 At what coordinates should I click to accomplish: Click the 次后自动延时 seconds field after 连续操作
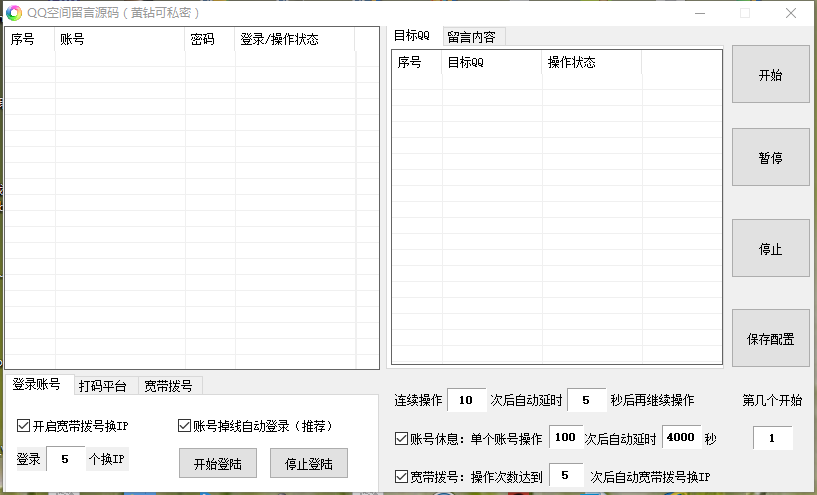pos(587,400)
